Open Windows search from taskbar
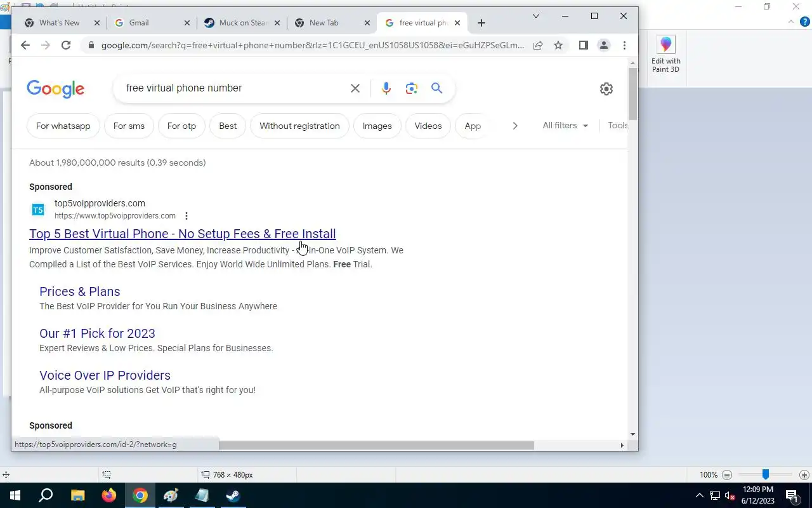The image size is (812, 508). (46, 495)
